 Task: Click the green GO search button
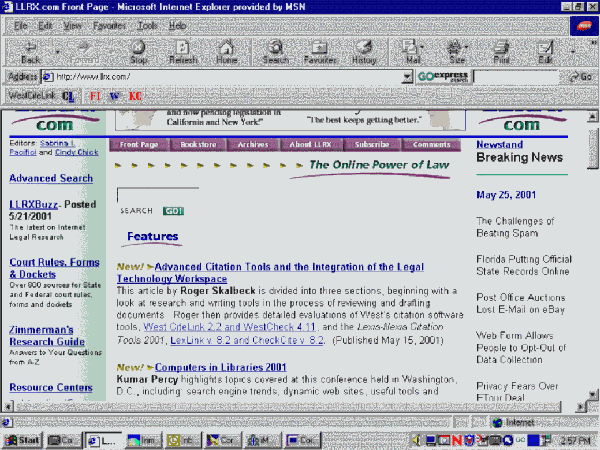click(x=173, y=211)
